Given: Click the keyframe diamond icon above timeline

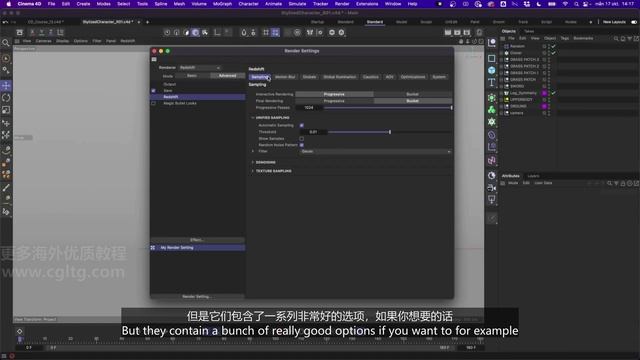Looking at the screenshot, I should (x=20, y=331).
